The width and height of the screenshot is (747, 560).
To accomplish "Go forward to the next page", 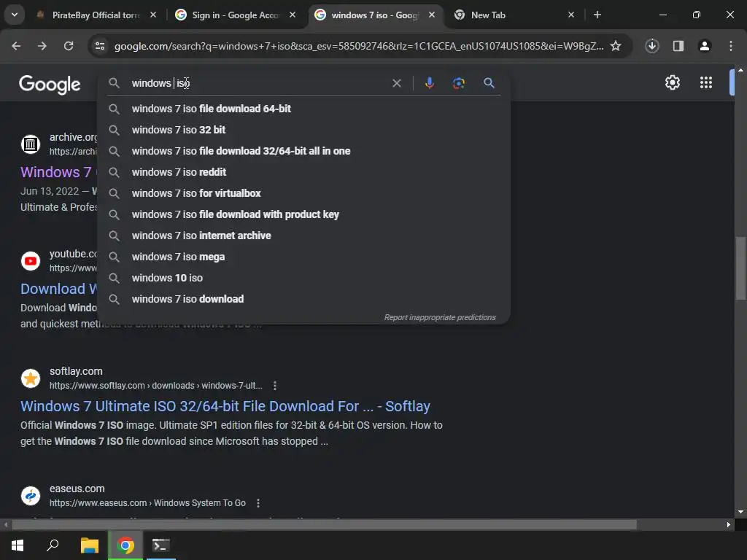I will tap(42, 46).
